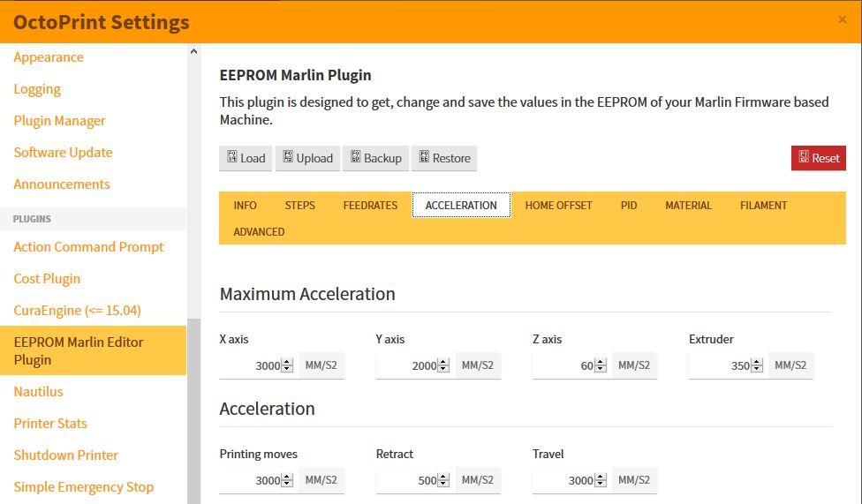Decrease Retract acceleration stepper
This screenshot has height=504, width=862.
443,484
